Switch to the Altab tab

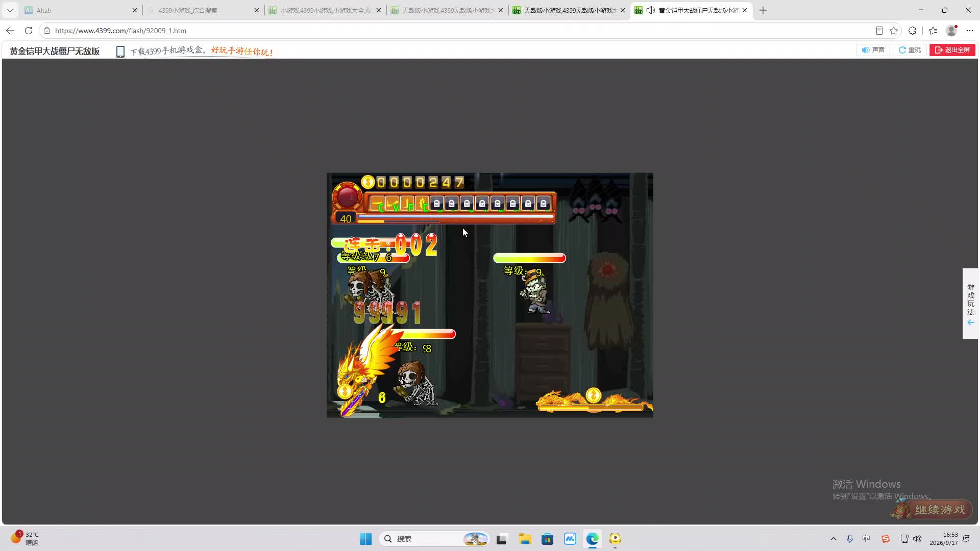82,10
